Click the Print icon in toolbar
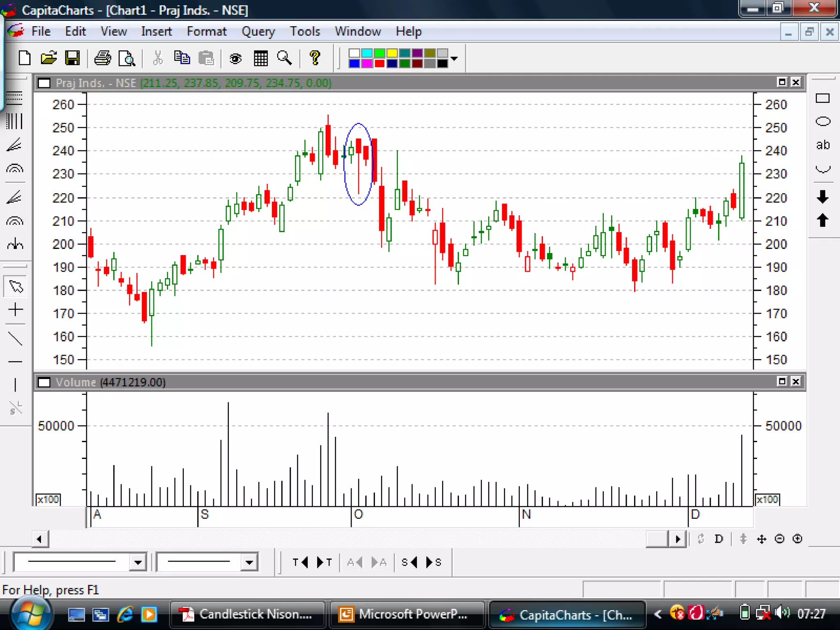 [x=103, y=58]
